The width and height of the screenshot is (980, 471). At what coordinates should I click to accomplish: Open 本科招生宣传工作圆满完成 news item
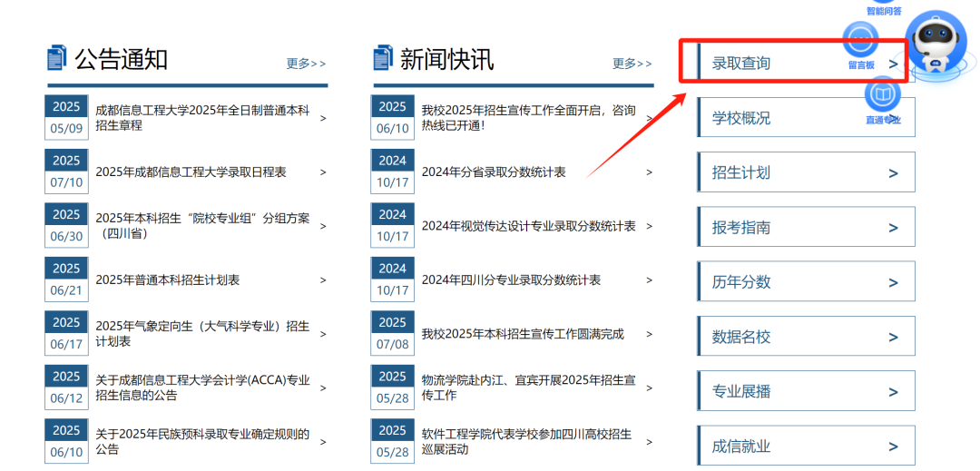pyautogui.click(x=524, y=334)
